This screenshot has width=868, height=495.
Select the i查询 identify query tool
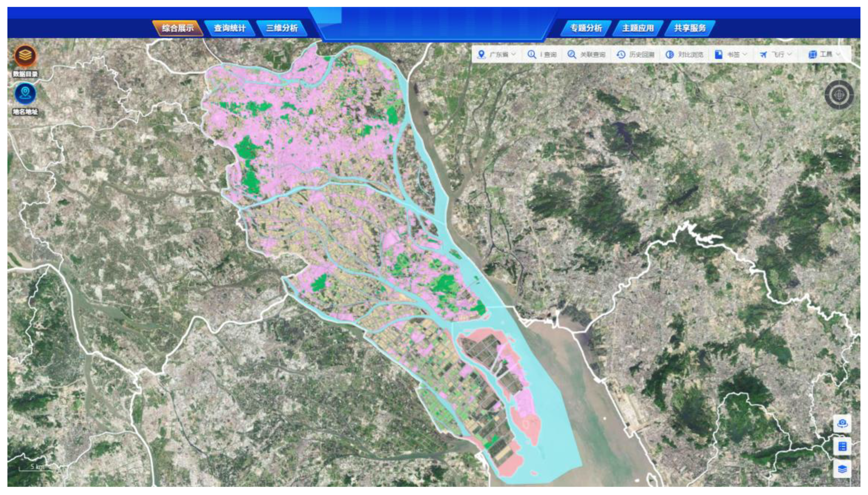[542, 54]
